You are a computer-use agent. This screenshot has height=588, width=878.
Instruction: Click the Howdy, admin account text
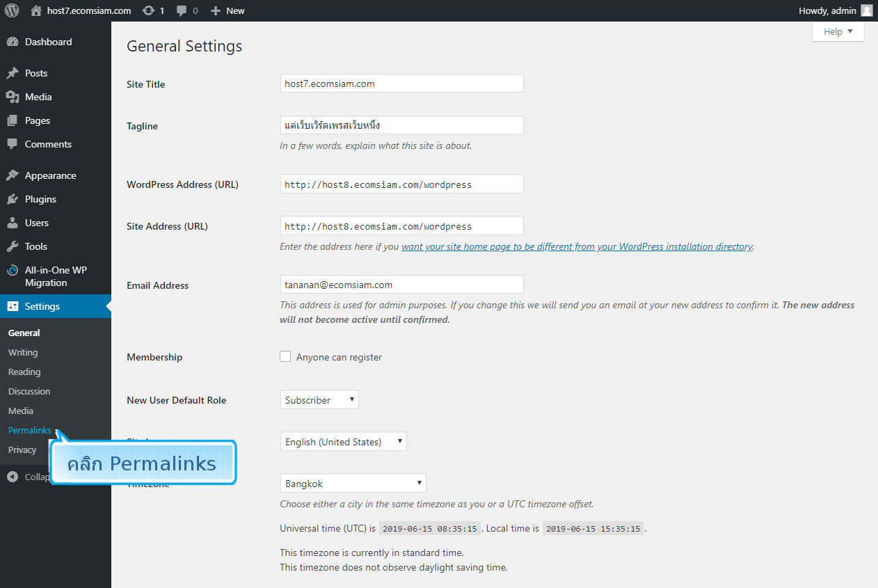click(x=828, y=10)
